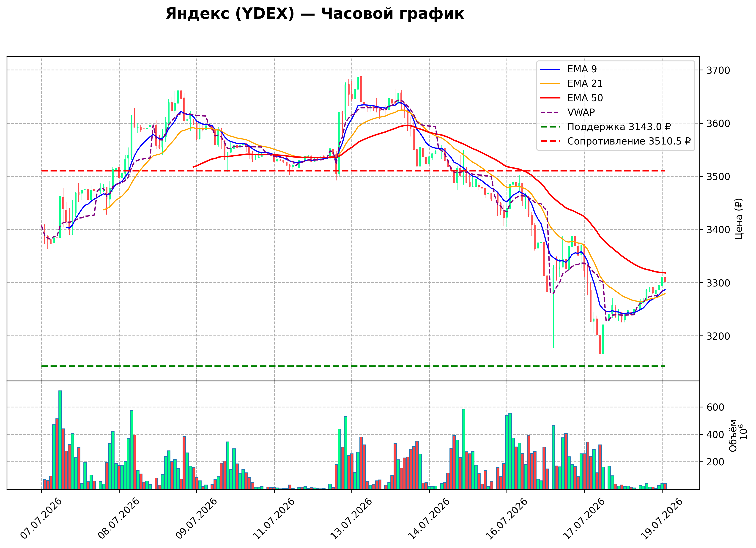Click the 600 volume axis label
This screenshot has height=548, width=756.
(715, 407)
